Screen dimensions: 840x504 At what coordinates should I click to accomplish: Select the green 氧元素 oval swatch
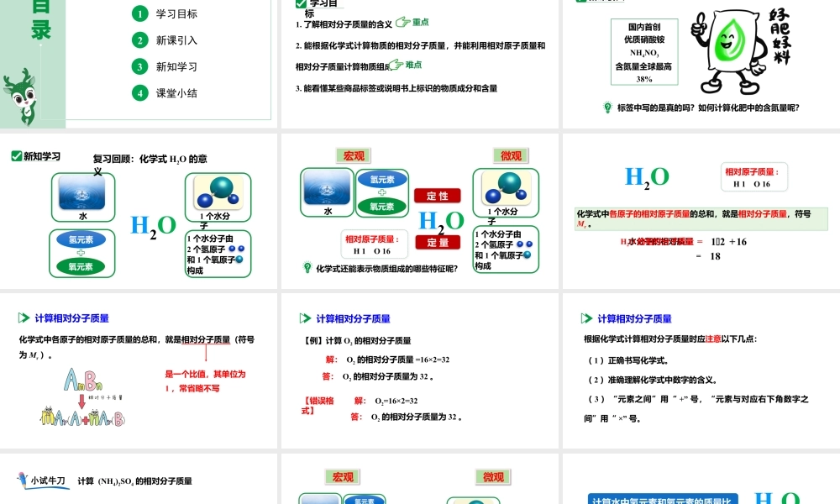81,265
